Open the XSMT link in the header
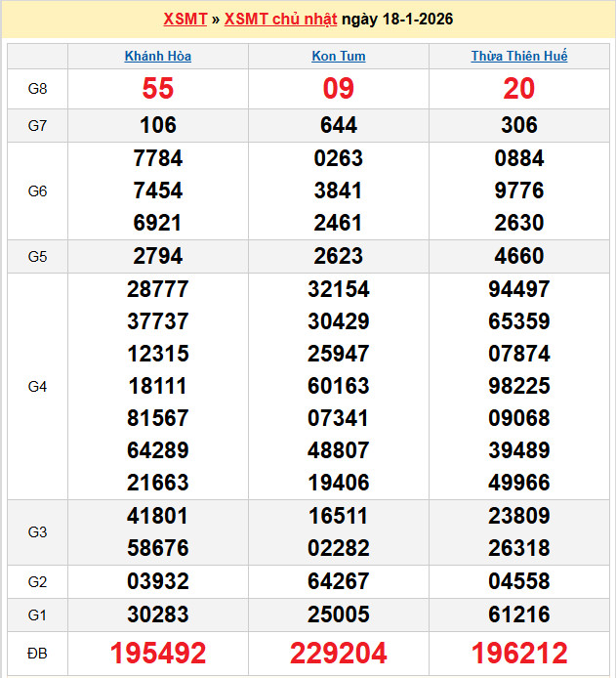Viewport: 616px width, 678px height. [185, 20]
